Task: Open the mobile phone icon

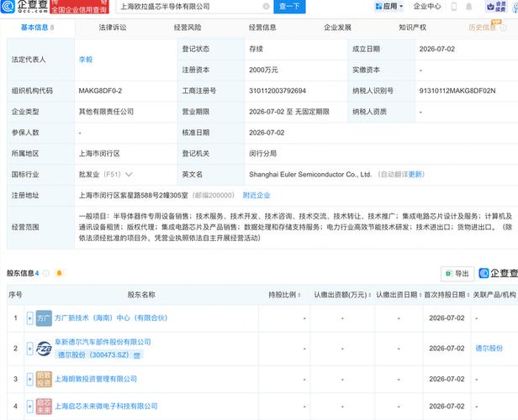Action: [454, 6]
